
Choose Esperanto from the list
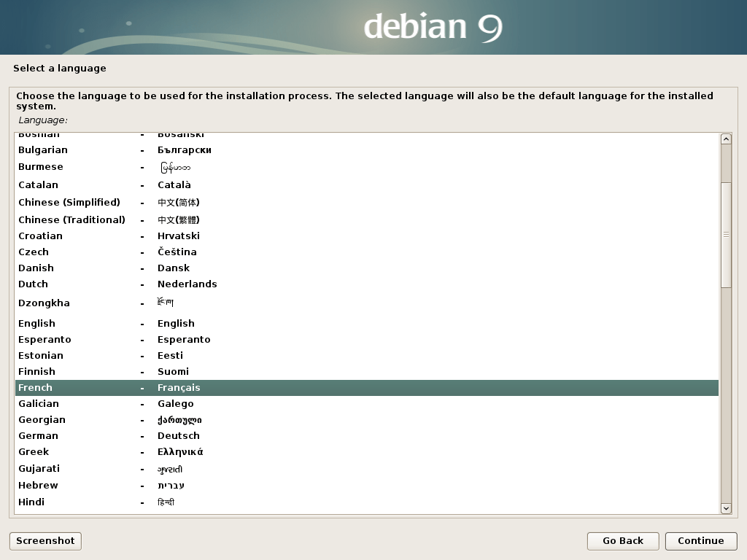tap(367, 340)
